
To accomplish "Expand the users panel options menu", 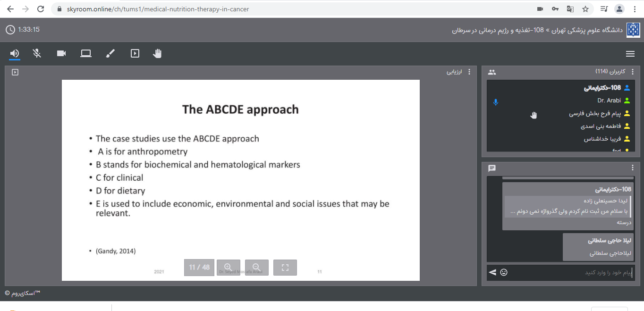I will 633,72.
